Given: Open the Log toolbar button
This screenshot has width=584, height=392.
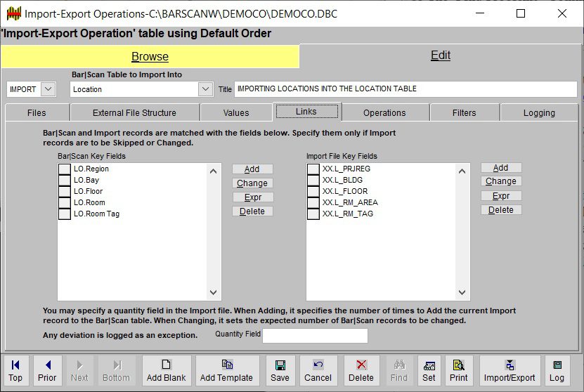Looking at the screenshot, I should pos(557,370).
